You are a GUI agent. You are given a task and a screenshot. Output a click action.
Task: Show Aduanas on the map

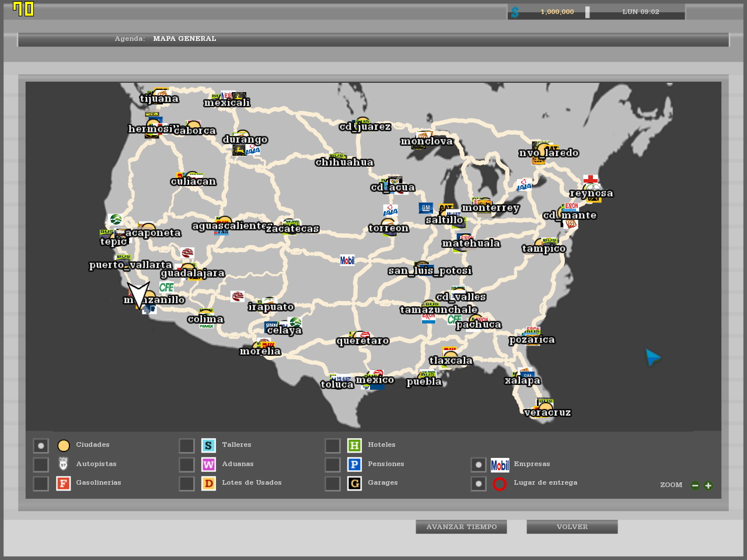[187, 465]
